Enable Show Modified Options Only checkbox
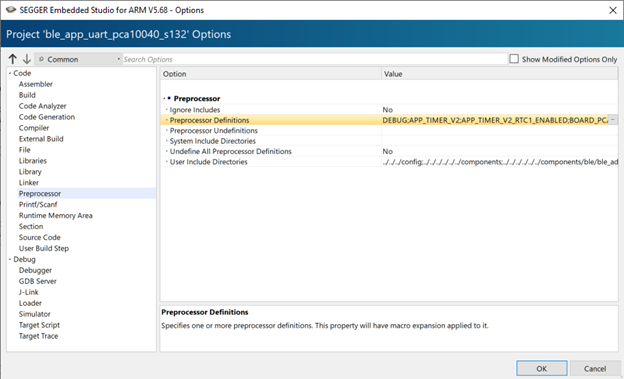This screenshot has width=624, height=379. (x=514, y=59)
